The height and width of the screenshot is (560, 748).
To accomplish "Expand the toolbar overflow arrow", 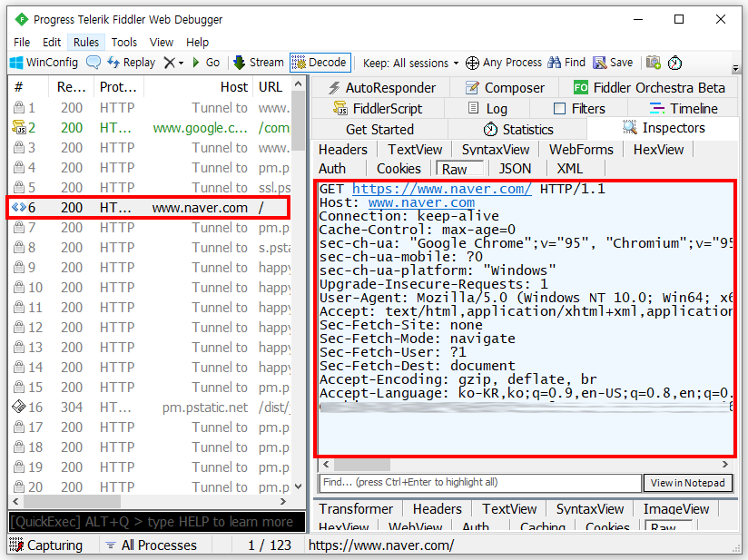I will point(735,68).
